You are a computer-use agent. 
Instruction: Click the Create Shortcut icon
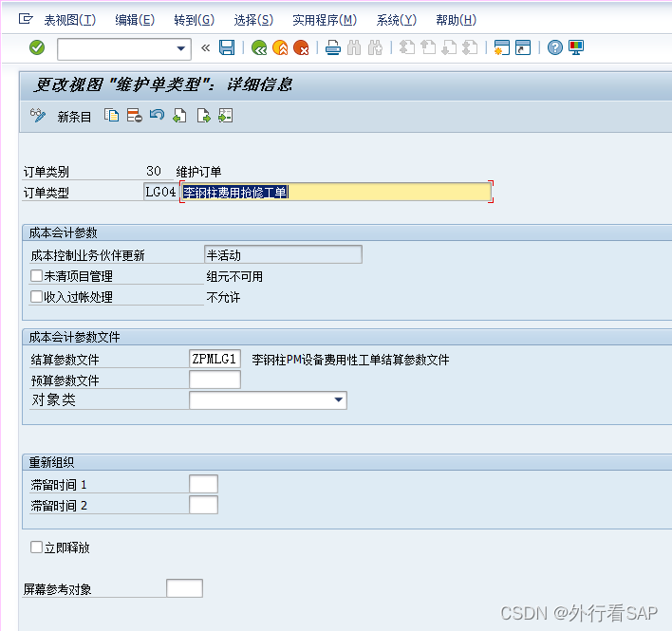[x=523, y=47]
